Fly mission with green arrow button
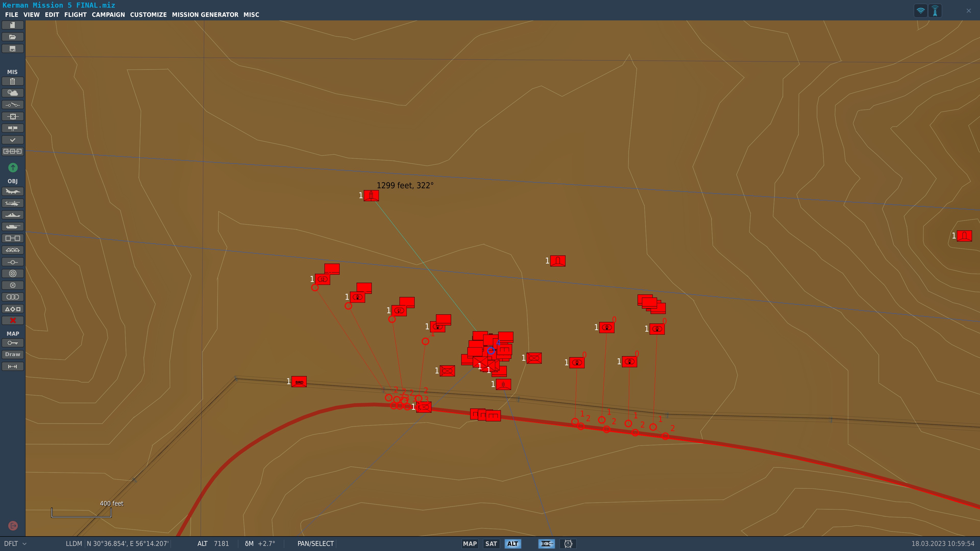 pos(13,167)
